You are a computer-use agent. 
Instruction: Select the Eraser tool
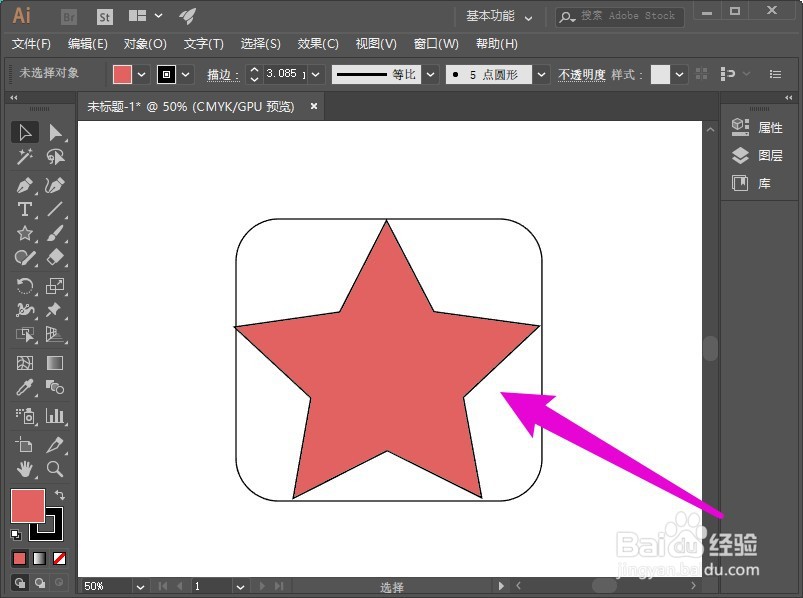tap(55, 257)
